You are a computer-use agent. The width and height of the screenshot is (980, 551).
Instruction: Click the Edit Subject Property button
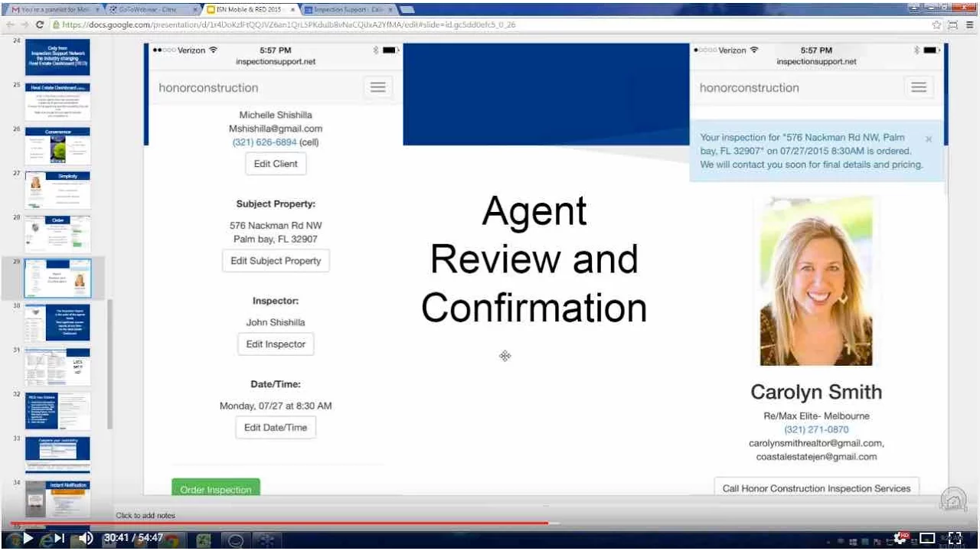[x=276, y=261]
